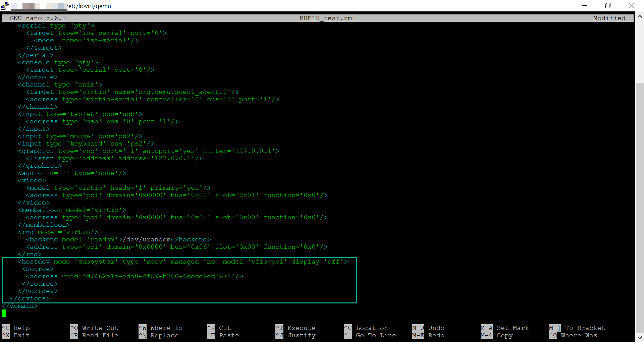Click the ^T Execute shortcut
Image resolution: width=644 pixels, height=342 pixels.
[x=296, y=328]
